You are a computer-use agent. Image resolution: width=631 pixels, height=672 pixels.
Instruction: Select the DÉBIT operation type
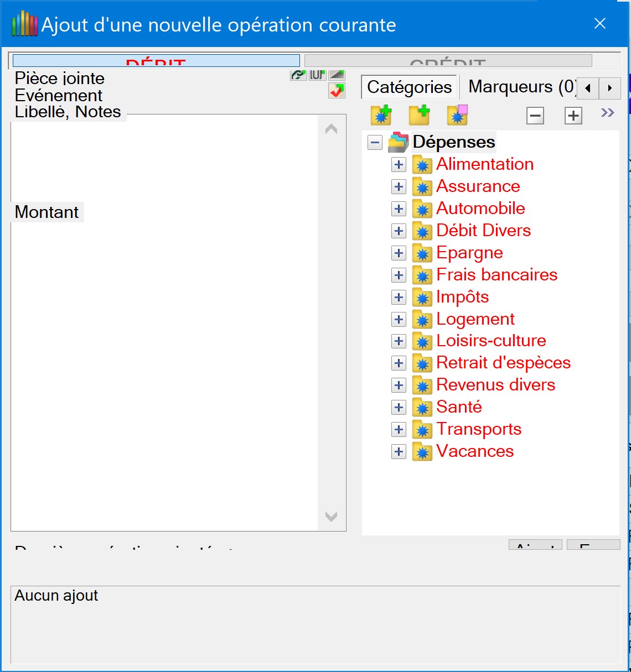(x=156, y=61)
